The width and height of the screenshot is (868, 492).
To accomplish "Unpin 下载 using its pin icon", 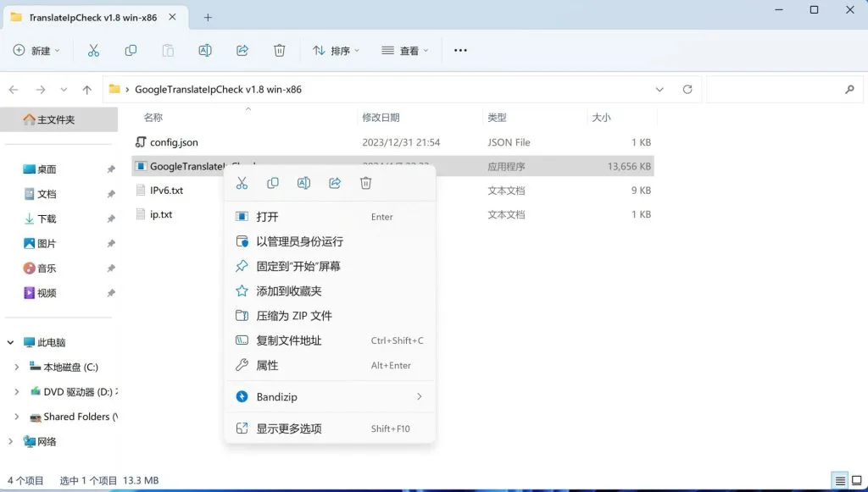I will pyautogui.click(x=111, y=219).
